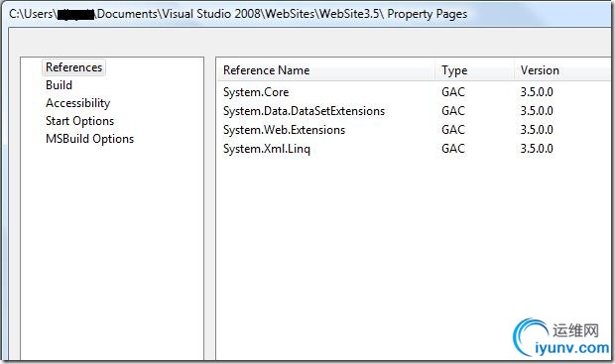This screenshot has height=364, width=615.
Task: Open MSBuild Options page
Action: [90, 139]
